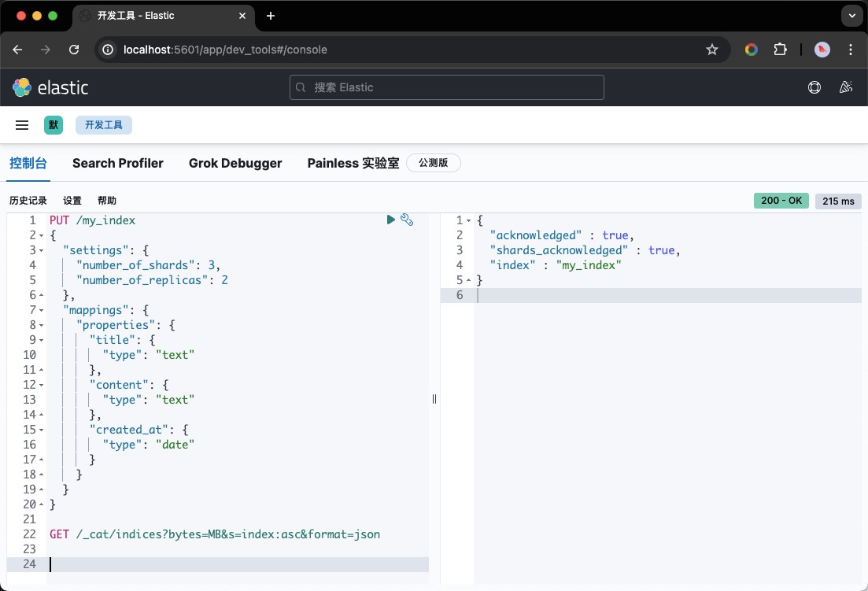Open the 设置 settings

pos(72,201)
